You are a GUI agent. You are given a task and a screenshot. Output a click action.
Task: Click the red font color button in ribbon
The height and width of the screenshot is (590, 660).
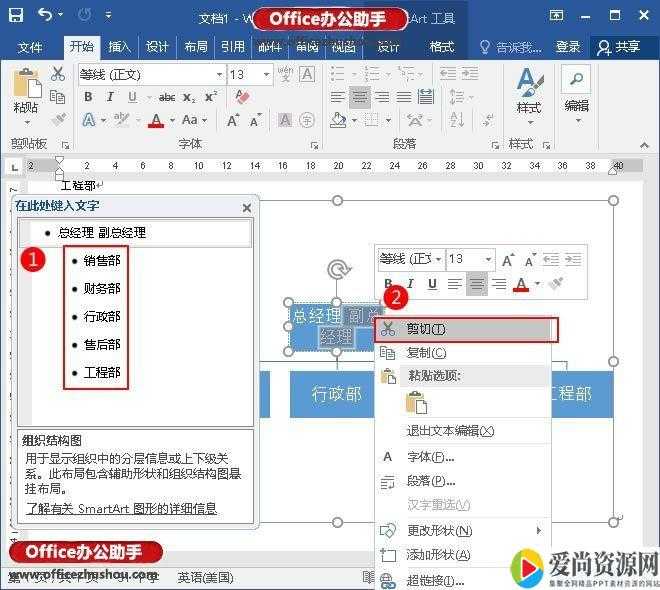click(x=156, y=120)
